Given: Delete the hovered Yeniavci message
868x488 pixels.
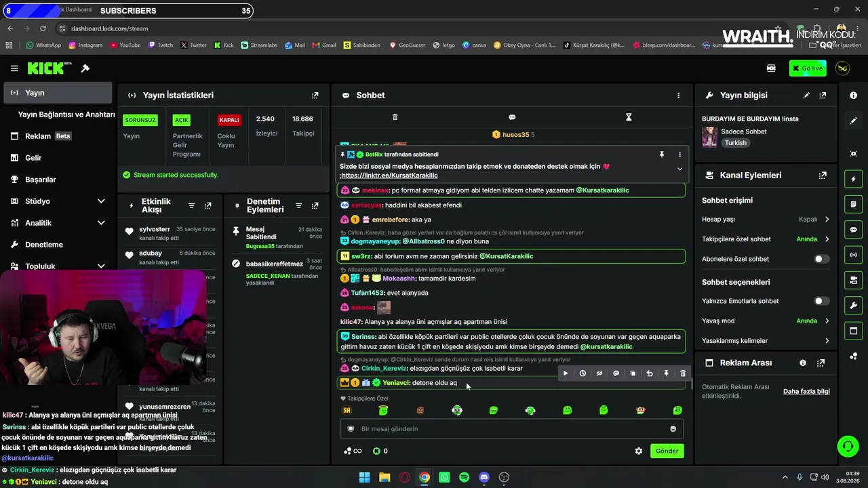Looking at the screenshot, I should 683,373.
